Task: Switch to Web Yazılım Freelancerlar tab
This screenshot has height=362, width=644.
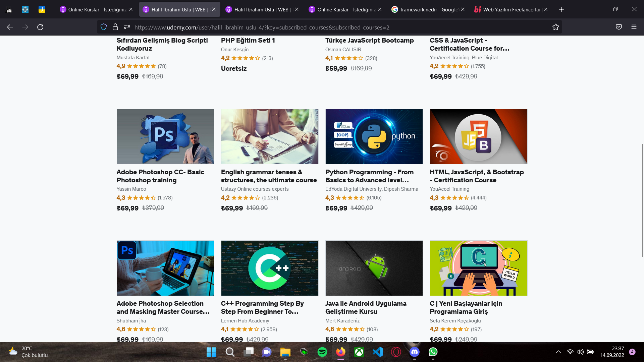Action: 512,9
